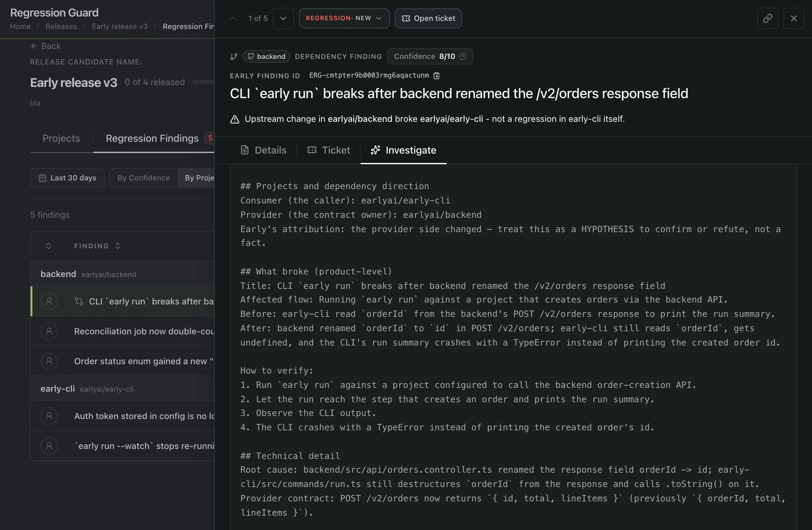Open the Early release v3 breadcrumb
Image resolution: width=812 pixels, height=530 pixels.
click(x=120, y=26)
